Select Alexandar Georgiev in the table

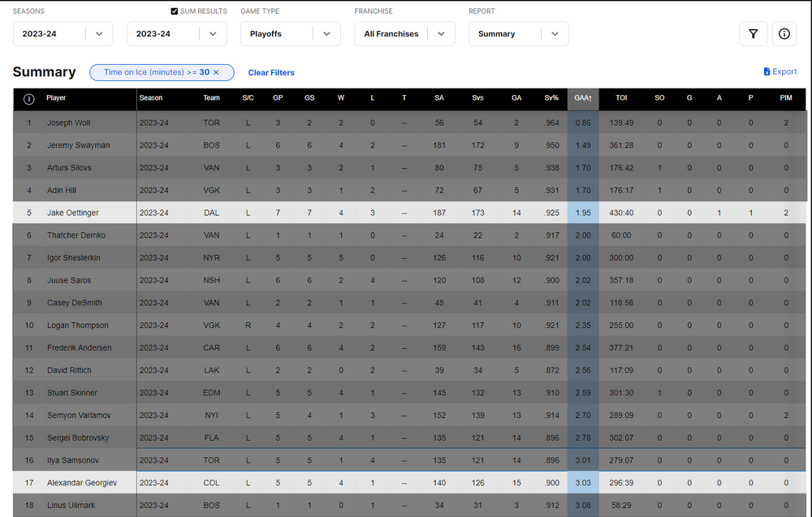click(x=81, y=483)
